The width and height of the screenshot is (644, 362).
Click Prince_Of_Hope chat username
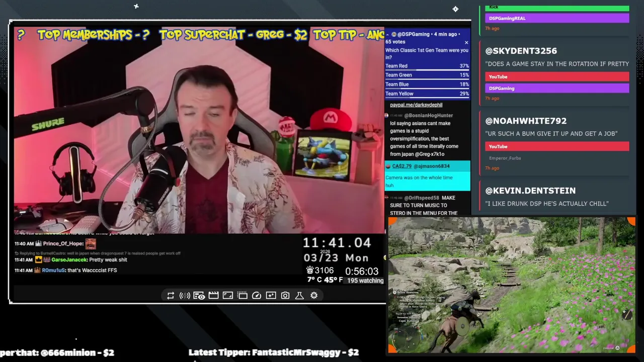63,244
